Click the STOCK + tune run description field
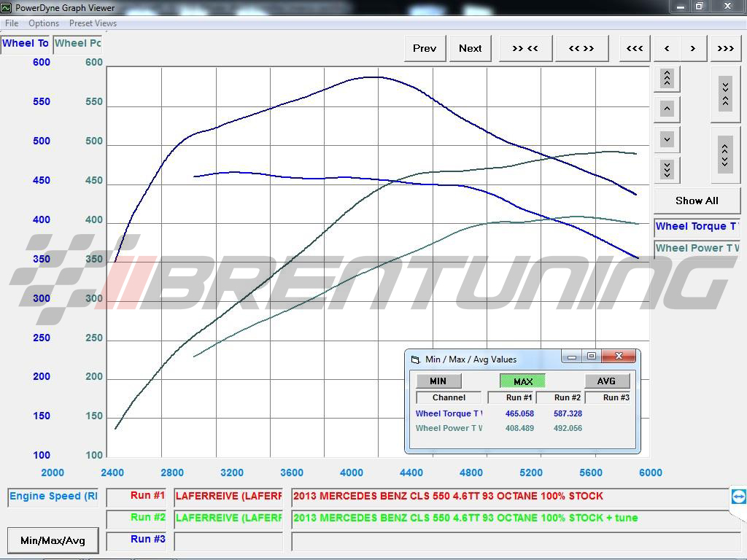Screen dimensions: 747x560 [x=510, y=518]
